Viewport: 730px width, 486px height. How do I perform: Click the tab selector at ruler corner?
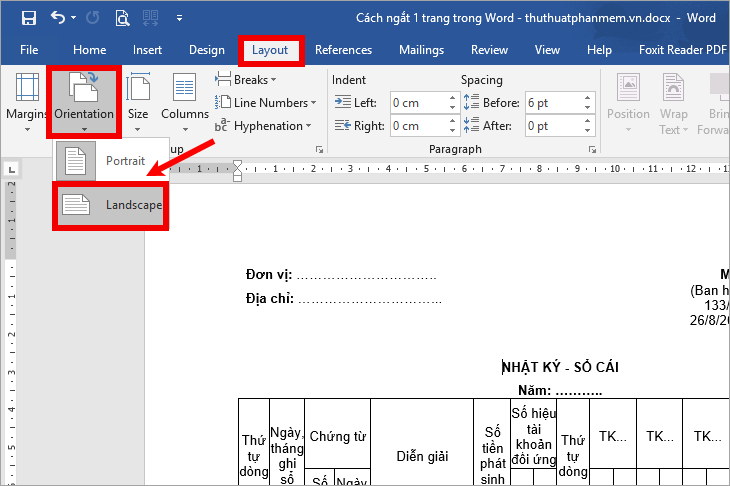[12, 169]
